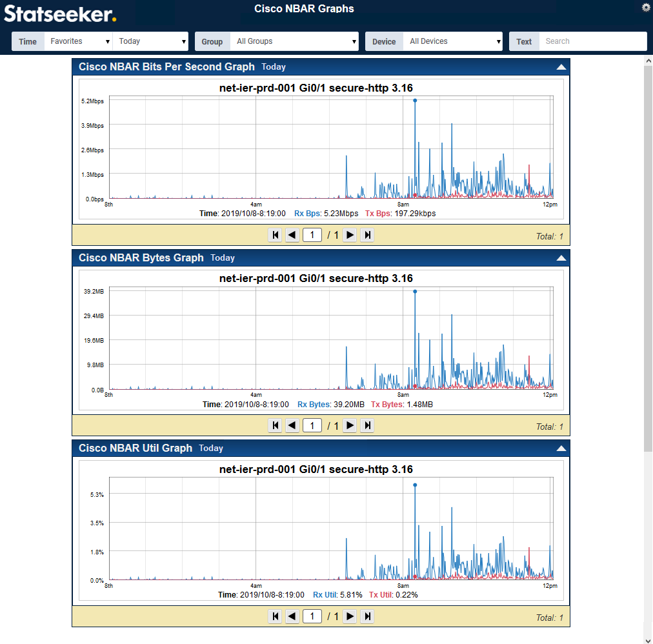
Task: Go to next page in Bits Per Second graph
Action: pyautogui.click(x=350, y=235)
